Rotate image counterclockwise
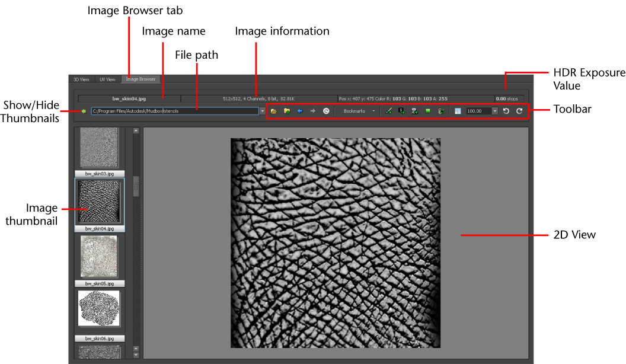The image size is (626, 364). [x=506, y=111]
